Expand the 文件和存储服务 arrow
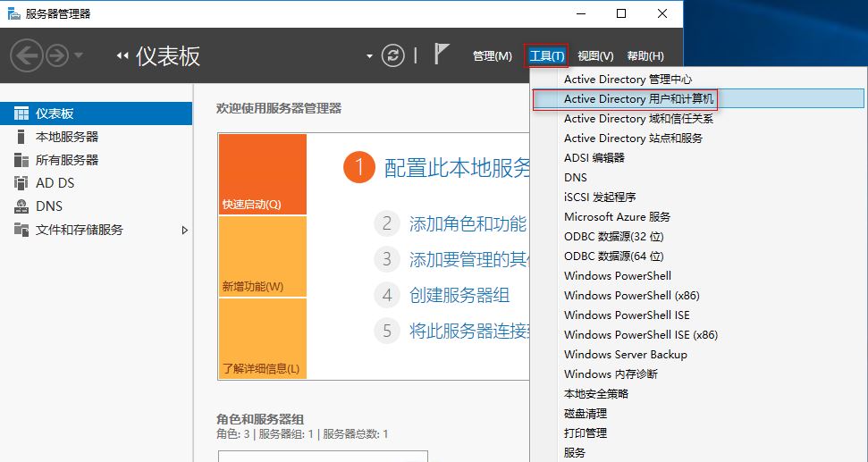Image resolution: width=868 pixels, height=462 pixels. [185, 230]
